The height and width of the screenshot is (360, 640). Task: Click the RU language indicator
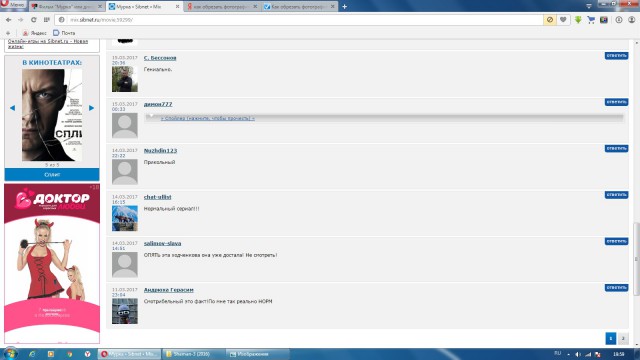tap(558, 353)
